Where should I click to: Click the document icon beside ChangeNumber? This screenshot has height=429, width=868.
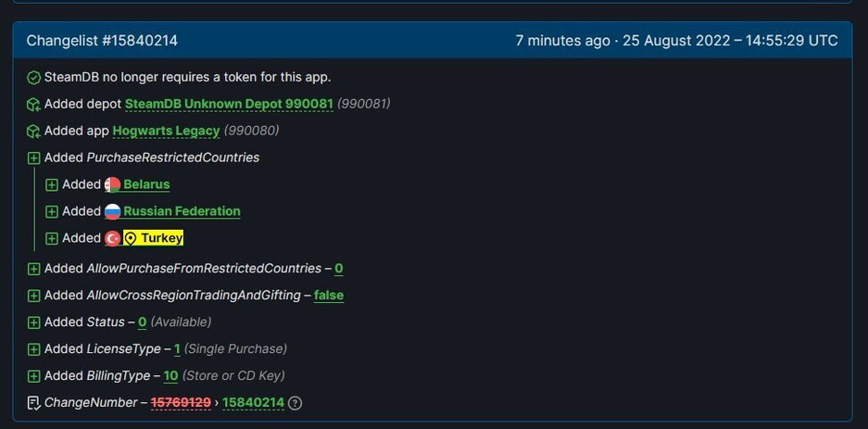[x=33, y=403]
